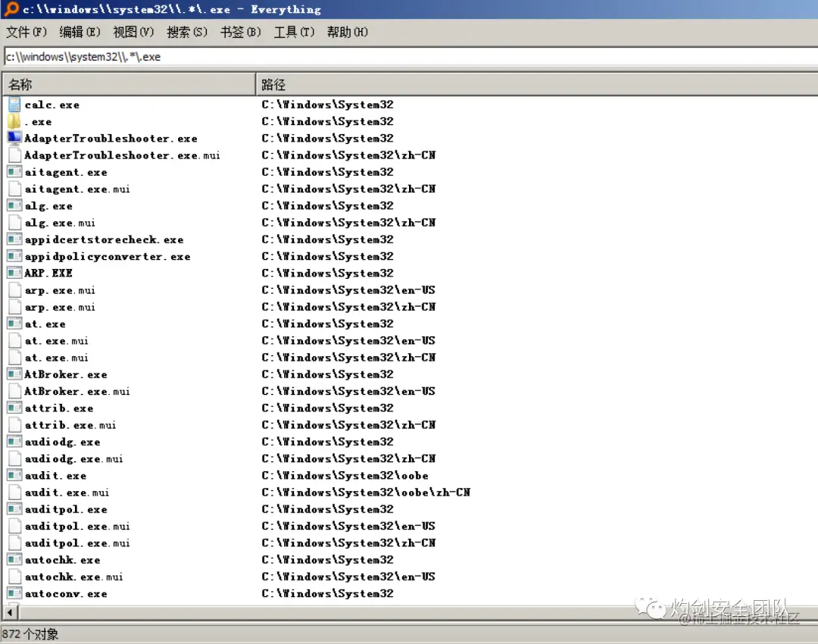Select the autochk.exe file name
Viewport: 818px width, 644px height.
tap(63, 560)
